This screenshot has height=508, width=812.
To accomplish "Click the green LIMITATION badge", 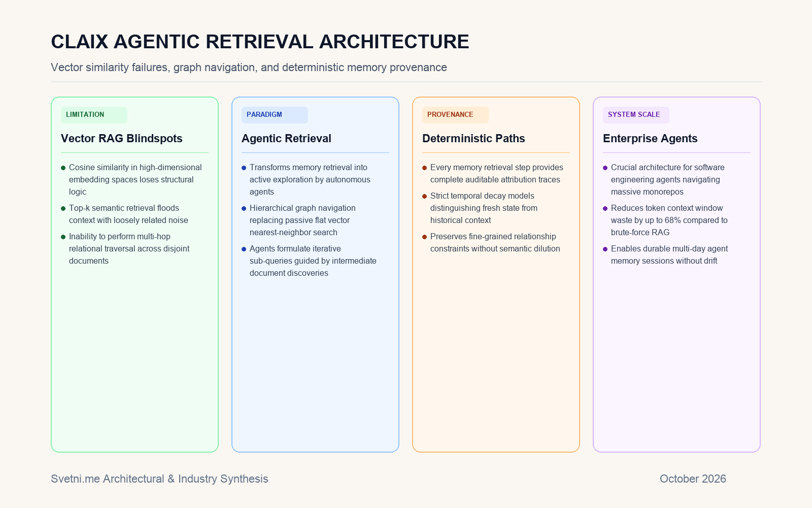I will 94,115.
